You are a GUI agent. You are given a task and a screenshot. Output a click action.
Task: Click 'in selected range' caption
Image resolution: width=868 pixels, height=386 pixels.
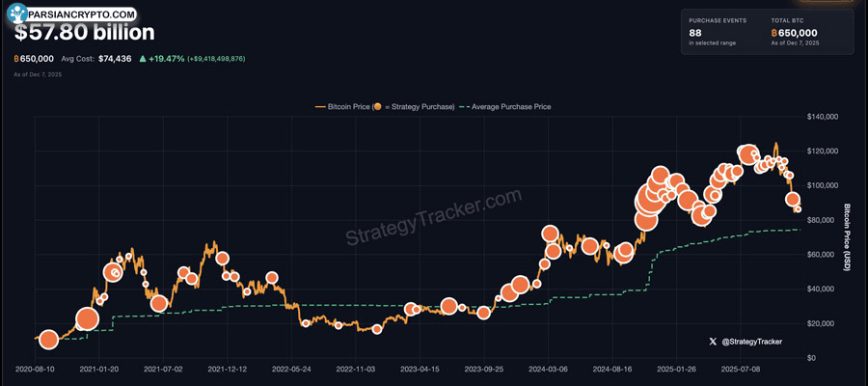pyautogui.click(x=712, y=42)
